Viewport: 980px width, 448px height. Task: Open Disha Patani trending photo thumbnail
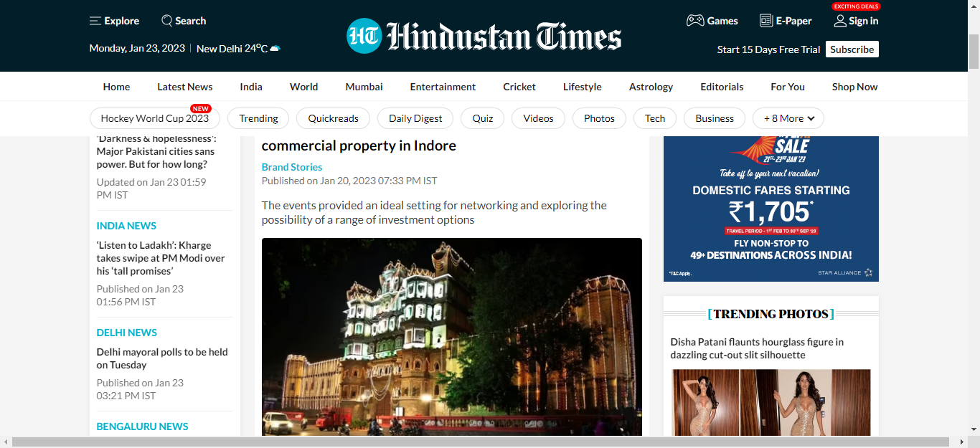click(x=771, y=403)
